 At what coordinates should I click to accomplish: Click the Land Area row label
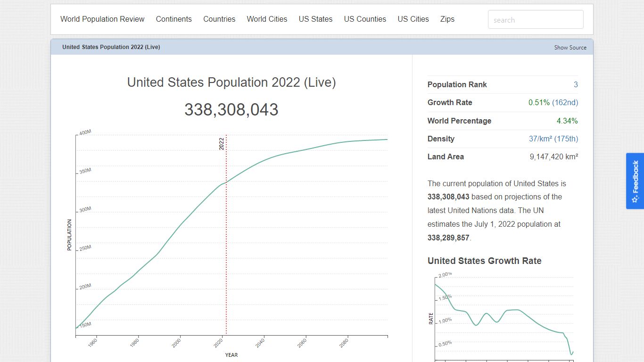446,156
